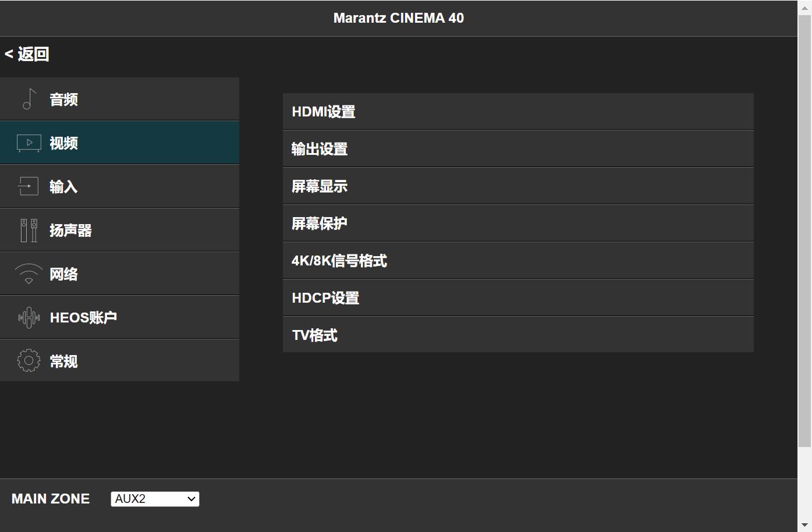The height and width of the screenshot is (532, 812).
Task: Select 输出设置 from the video options
Action: coord(517,148)
